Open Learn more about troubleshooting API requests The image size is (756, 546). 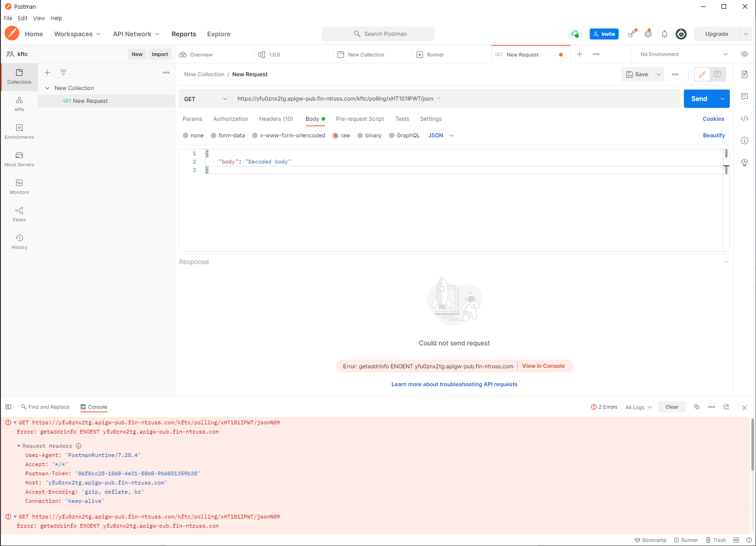[454, 384]
